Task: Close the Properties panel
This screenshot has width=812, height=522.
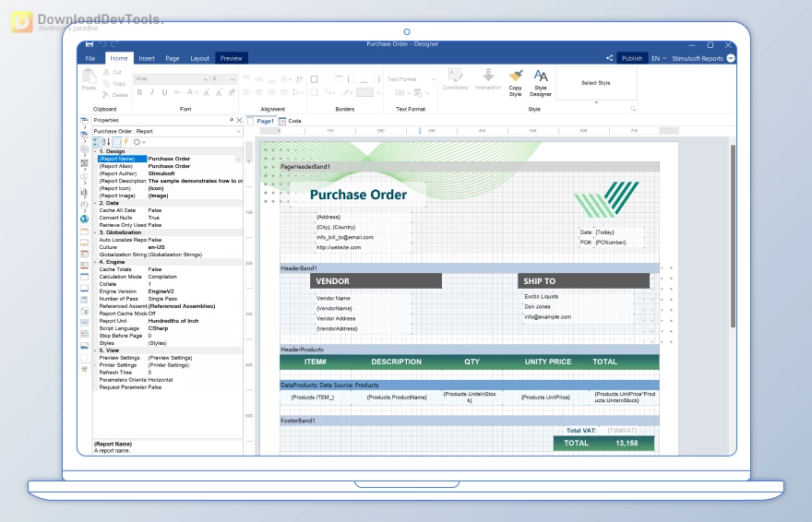Action: coord(239,120)
